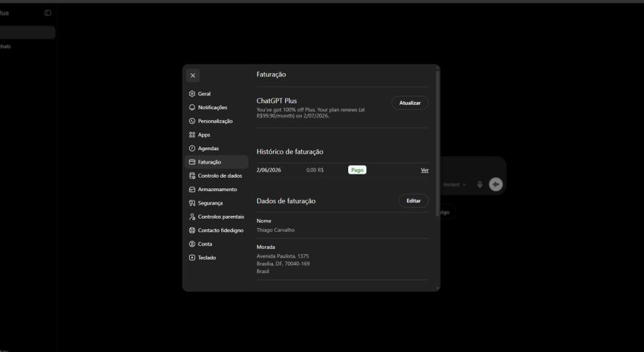Screen dimensions: 644x352
Task: Open the Controlo de dados tab
Action: pyautogui.click(x=217, y=176)
